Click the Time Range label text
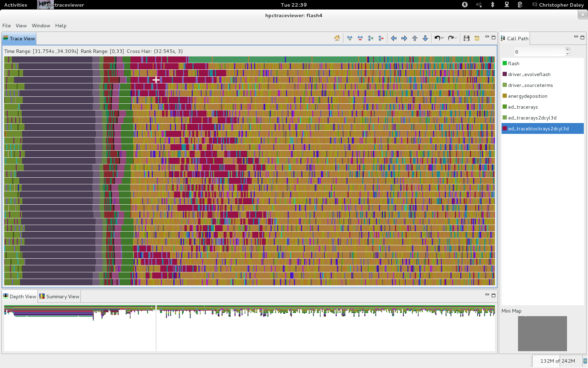 pos(41,51)
